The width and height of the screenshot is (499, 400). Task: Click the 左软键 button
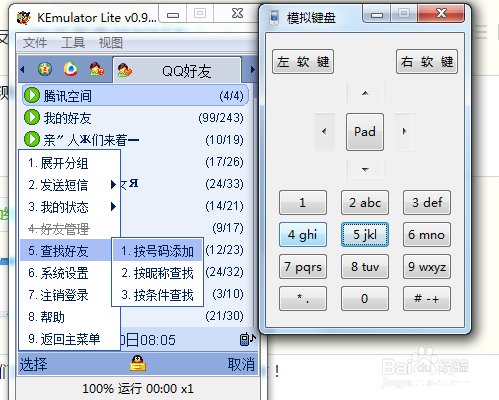point(303,62)
